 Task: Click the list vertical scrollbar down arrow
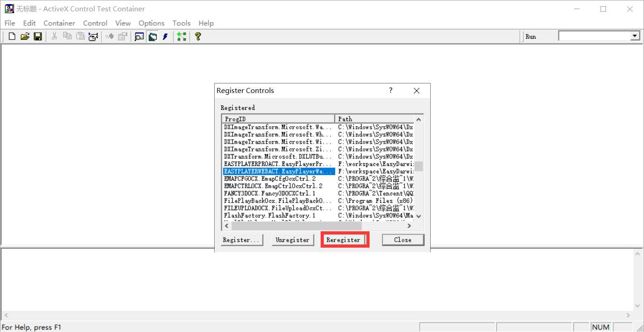click(418, 216)
